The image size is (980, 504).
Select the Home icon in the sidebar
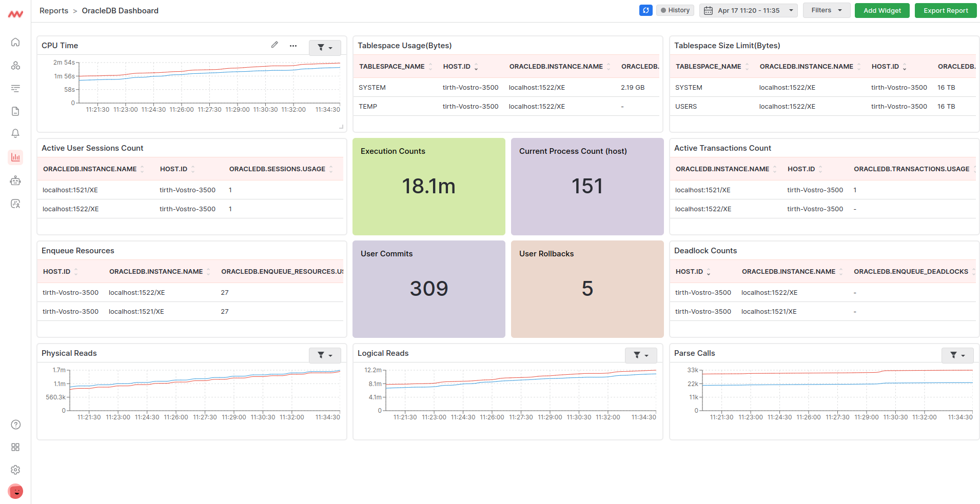point(15,42)
